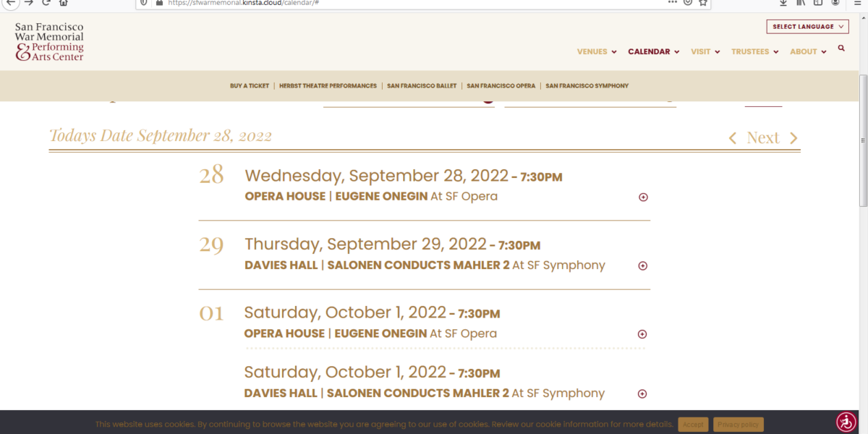Open the Firefox hamburger menu

pos(858,3)
